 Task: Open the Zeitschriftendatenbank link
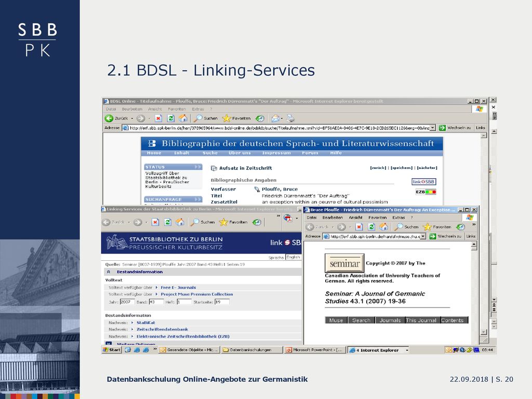coord(162,329)
